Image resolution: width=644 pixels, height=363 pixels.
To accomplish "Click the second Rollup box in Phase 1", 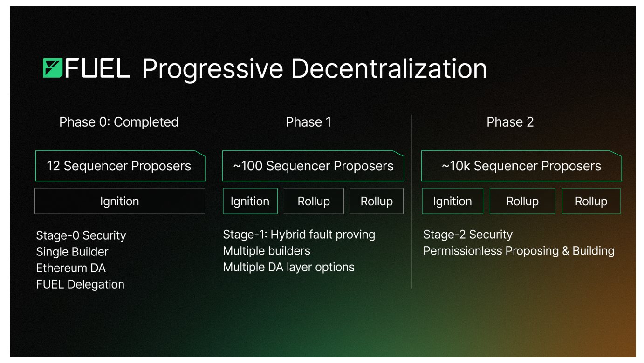I will (x=377, y=201).
